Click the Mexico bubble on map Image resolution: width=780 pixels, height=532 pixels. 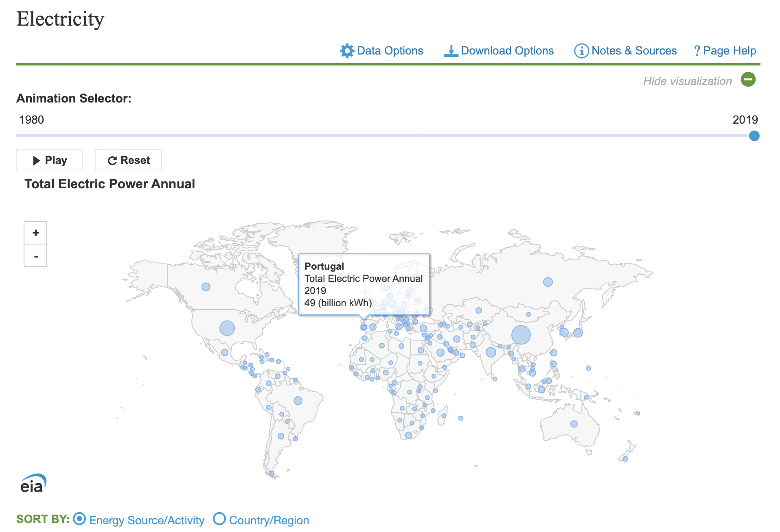point(225,352)
